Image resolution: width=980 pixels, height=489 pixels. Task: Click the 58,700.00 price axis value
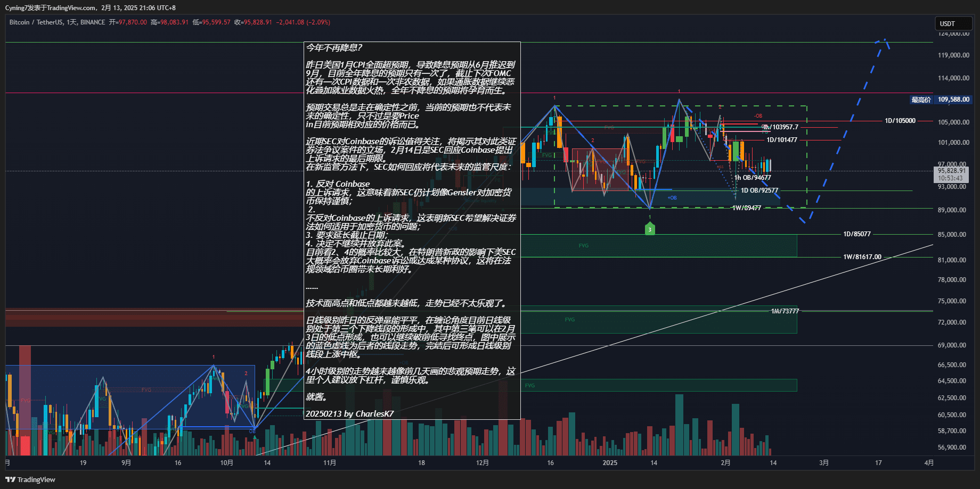click(x=952, y=431)
